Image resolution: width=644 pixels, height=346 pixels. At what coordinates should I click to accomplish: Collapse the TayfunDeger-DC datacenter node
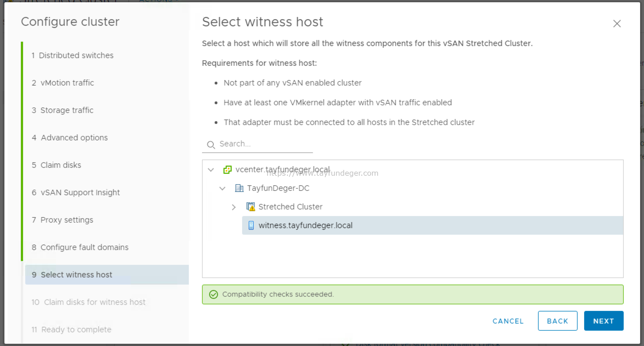click(x=222, y=188)
